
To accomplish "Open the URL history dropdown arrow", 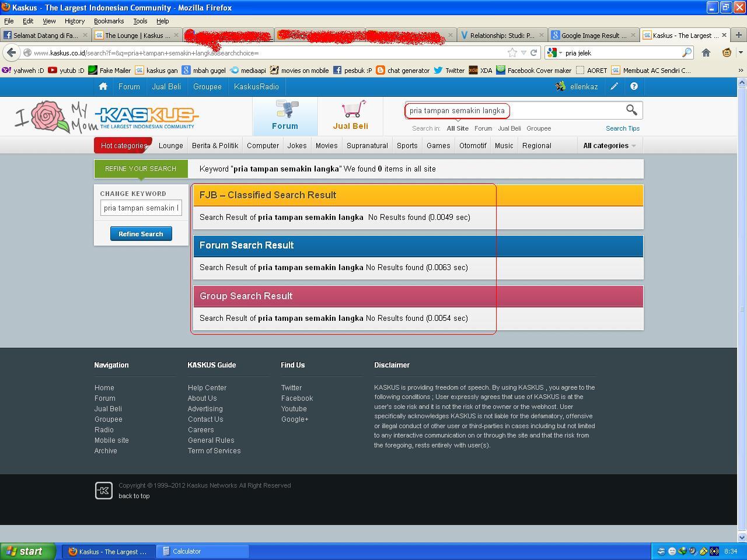I will [523, 52].
